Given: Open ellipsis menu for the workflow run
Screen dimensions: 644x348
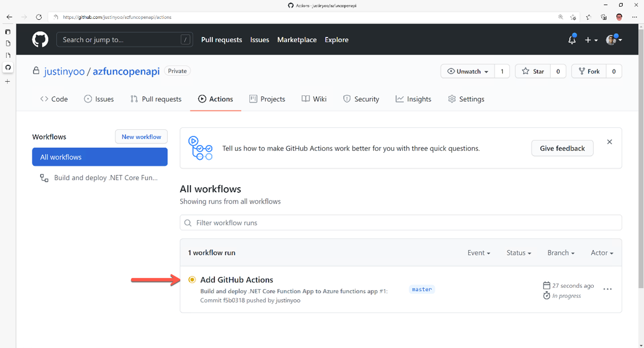Looking at the screenshot, I should point(607,289).
